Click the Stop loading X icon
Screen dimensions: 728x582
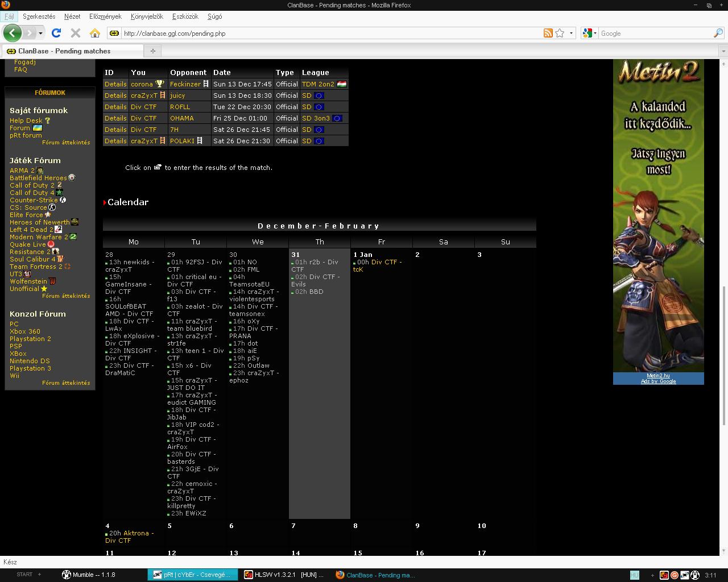pyautogui.click(x=75, y=33)
